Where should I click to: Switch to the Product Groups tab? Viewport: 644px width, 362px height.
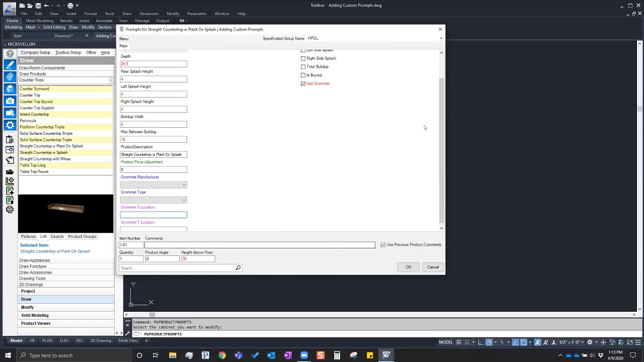(82, 236)
